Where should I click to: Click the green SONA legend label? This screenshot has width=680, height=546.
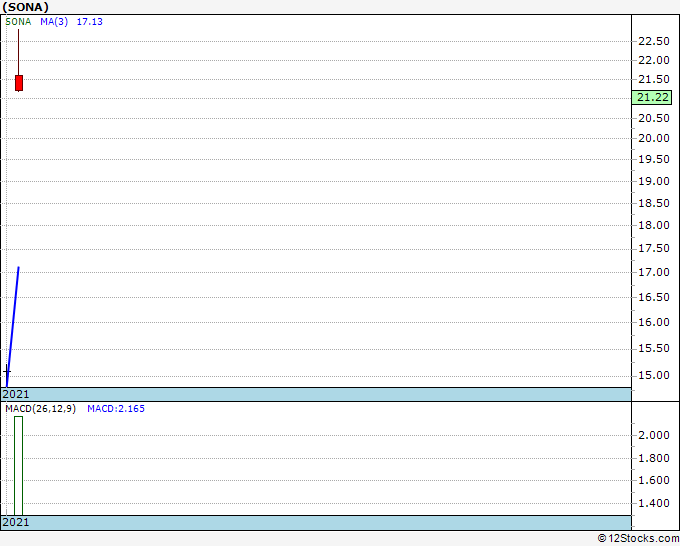click(18, 22)
